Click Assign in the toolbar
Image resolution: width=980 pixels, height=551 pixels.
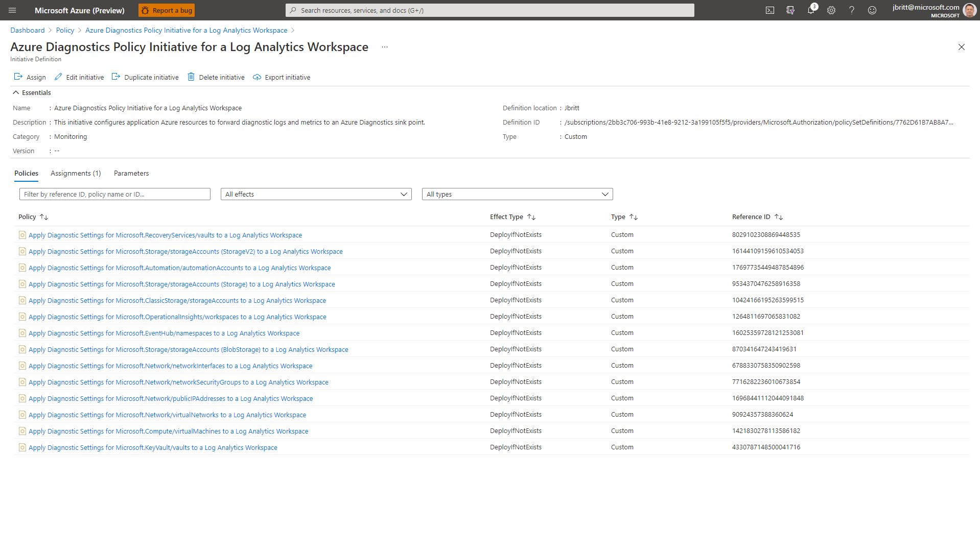pyautogui.click(x=30, y=77)
